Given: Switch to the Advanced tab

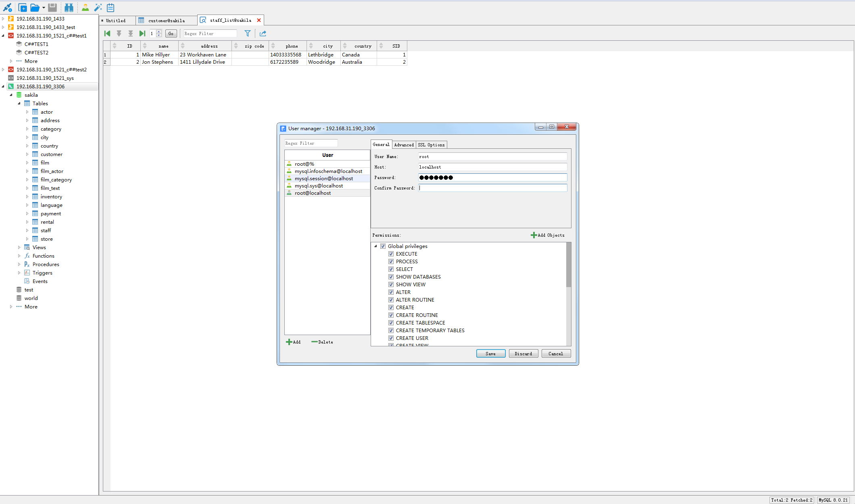Looking at the screenshot, I should pyautogui.click(x=404, y=145).
